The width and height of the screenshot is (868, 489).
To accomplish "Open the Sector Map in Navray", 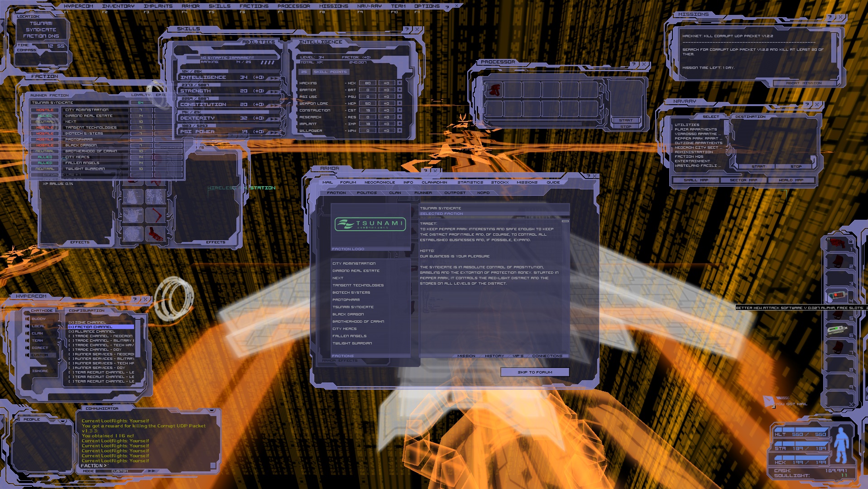I will [743, 180].
